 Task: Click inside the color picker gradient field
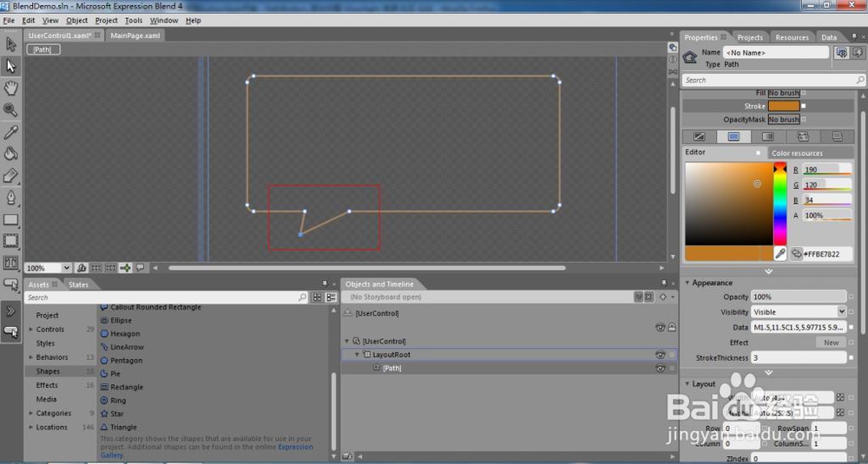point(728,204)
